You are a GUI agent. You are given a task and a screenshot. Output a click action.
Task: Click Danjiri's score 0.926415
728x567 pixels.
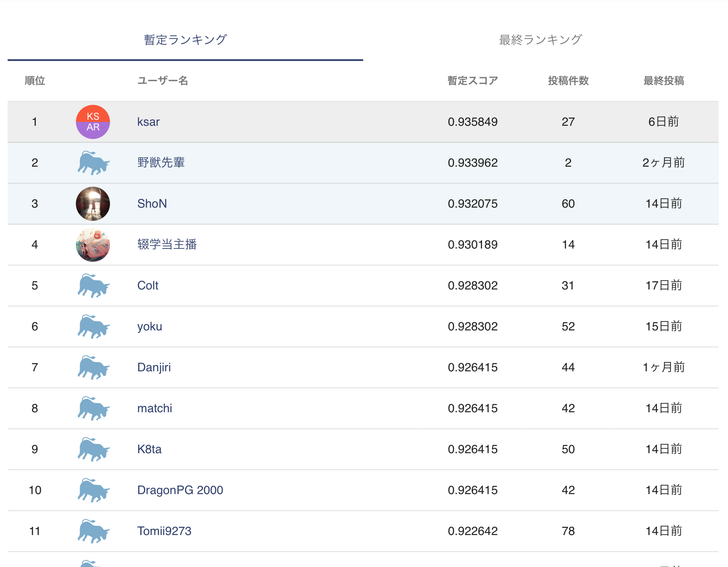473,367
